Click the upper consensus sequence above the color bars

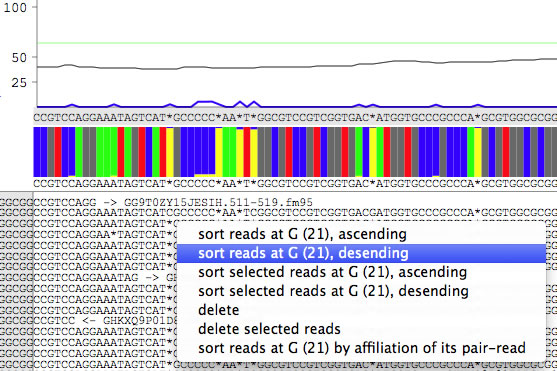[x=295, y=118]
